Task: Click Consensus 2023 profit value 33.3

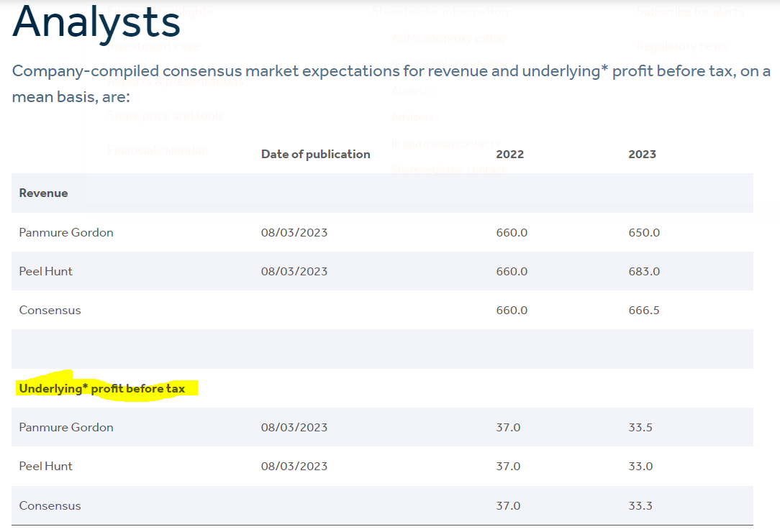Action: (640, 505)
